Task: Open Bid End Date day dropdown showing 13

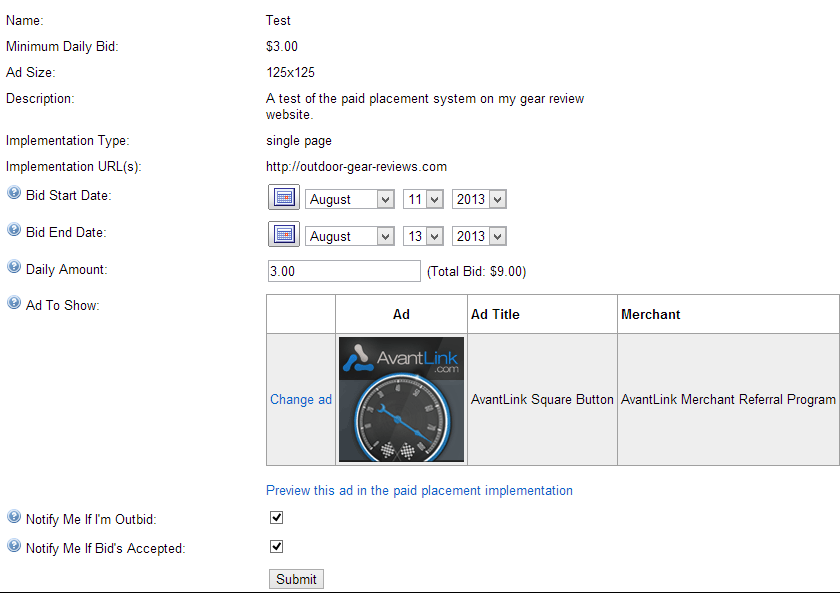Action: (x=423, y=236)
